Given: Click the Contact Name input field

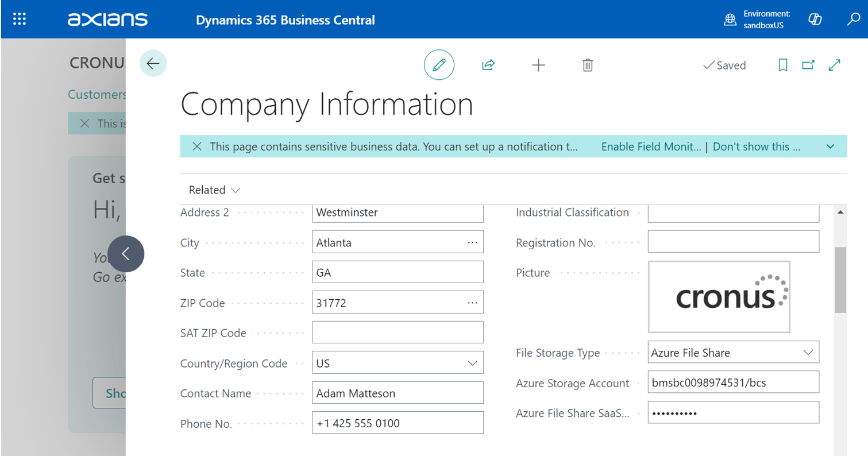Looking at the screenshot, I should pos(397,393).
